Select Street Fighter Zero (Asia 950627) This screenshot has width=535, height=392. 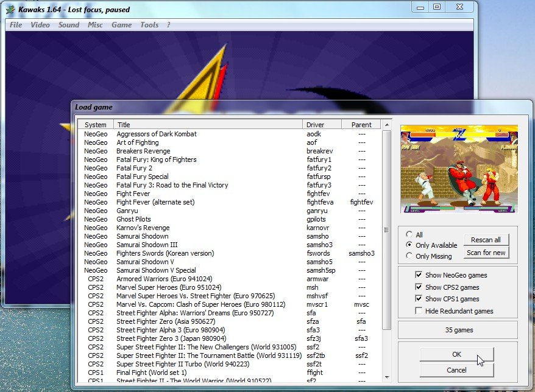(229, 321)
